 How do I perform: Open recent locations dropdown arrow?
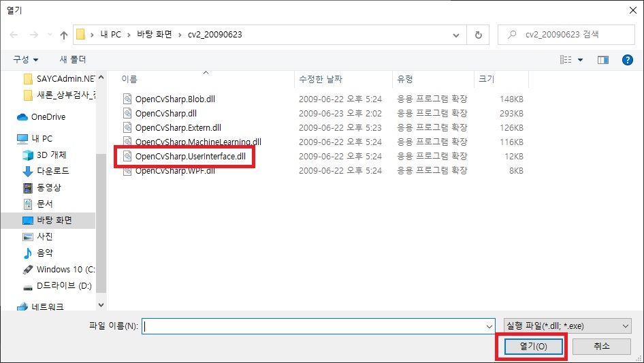click(50, 35)
